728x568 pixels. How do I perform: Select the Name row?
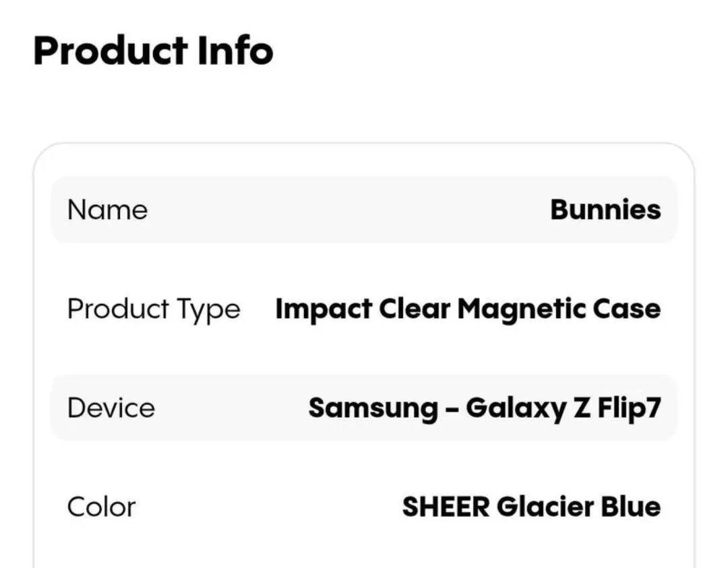click(364, 210)
